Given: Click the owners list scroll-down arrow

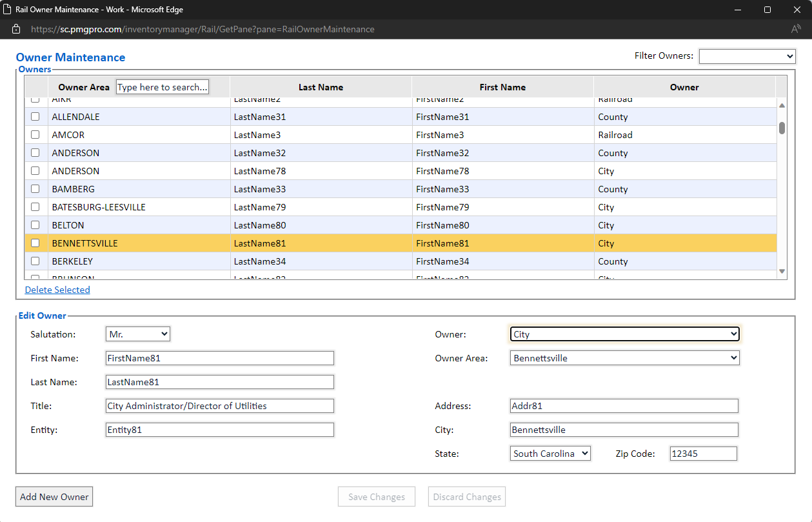Looking at the screenshot, I should click(x=782, y=272).
